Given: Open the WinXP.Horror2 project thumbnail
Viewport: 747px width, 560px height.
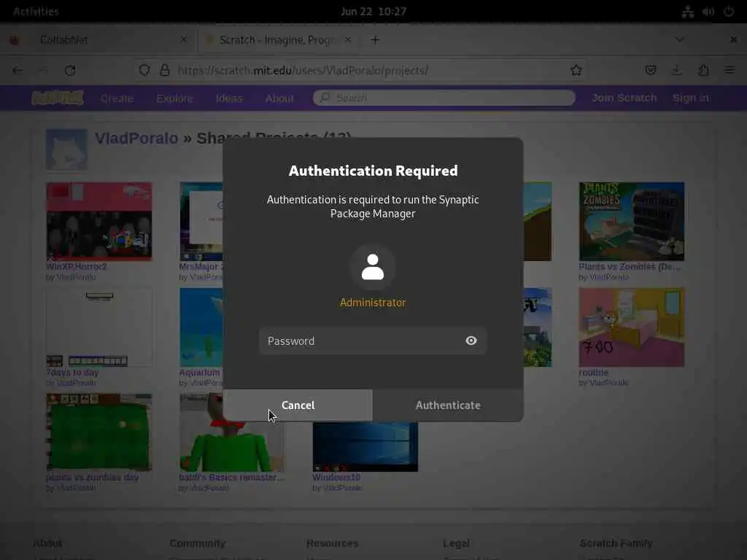Looking at the screenshot, I should (99, 222).
